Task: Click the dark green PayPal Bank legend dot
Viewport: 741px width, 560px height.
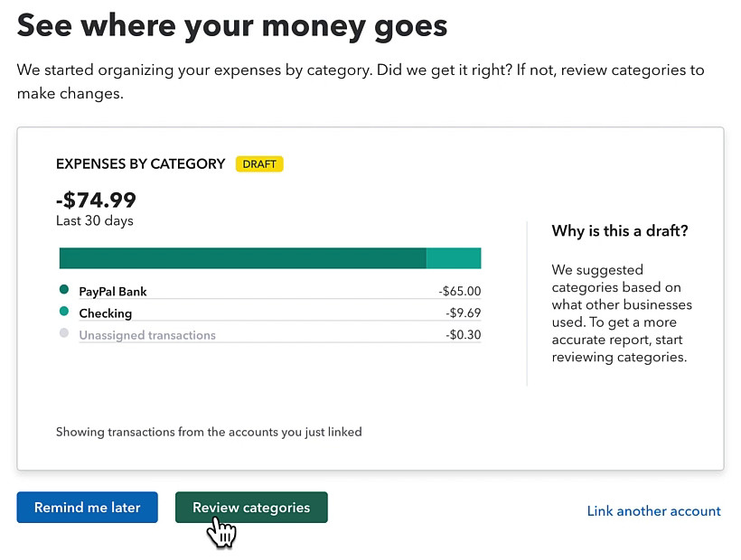Action: (x=64, y=289)
